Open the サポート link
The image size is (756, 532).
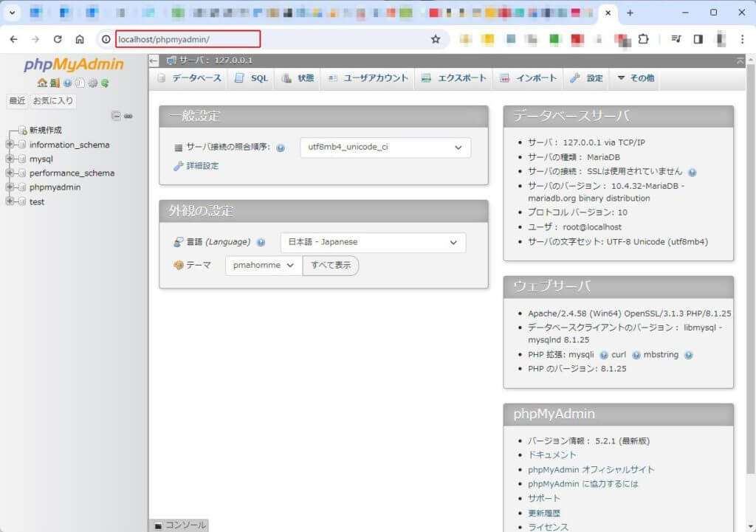[x=544, y=498]
